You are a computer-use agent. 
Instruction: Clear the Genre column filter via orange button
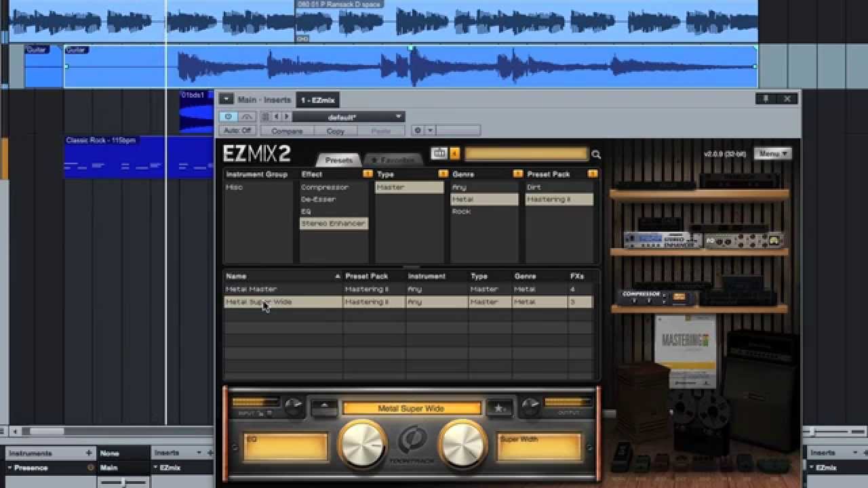pos(517,174)
